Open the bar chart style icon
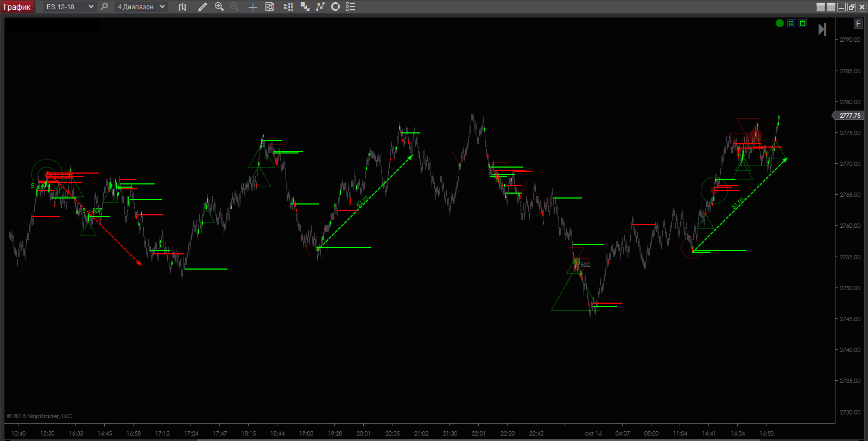Image resolution: width=868 pixels, height=441 pixels. pyautogui.click(x=182, y=7)
